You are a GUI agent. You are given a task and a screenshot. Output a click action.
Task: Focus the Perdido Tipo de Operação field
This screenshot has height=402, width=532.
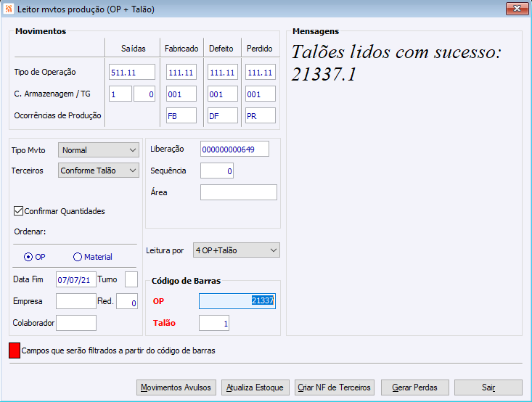[x=261, y=72]
